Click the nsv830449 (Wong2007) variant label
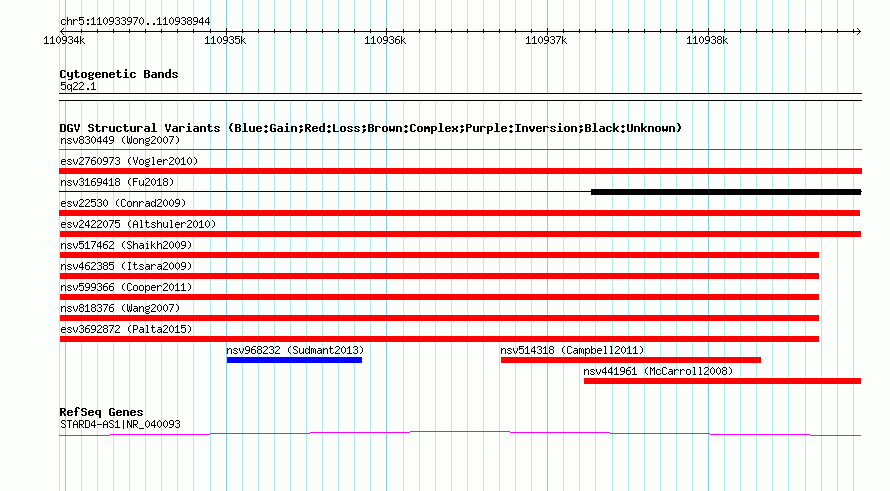This screenshot has width=890, height=491. [120, 140]
